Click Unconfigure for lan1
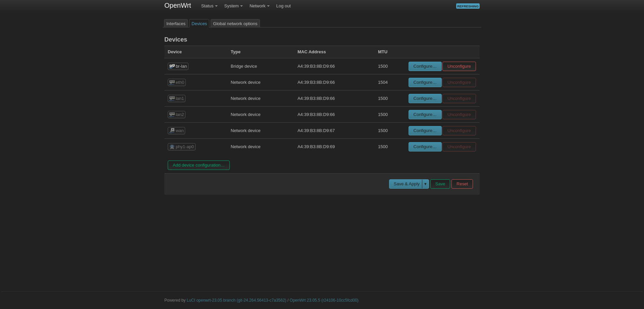Image resolution: width=644 pixels, height=309 pixels. click(459, 99)
